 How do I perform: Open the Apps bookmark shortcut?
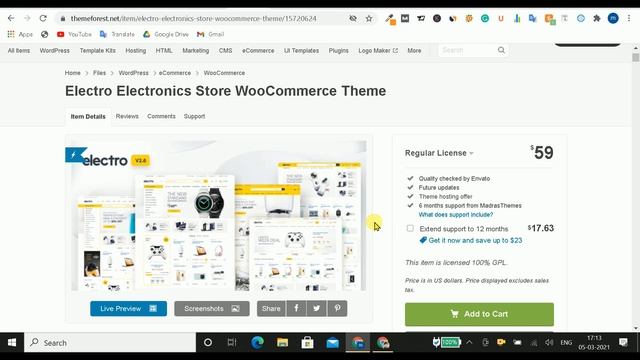point(20,34)
